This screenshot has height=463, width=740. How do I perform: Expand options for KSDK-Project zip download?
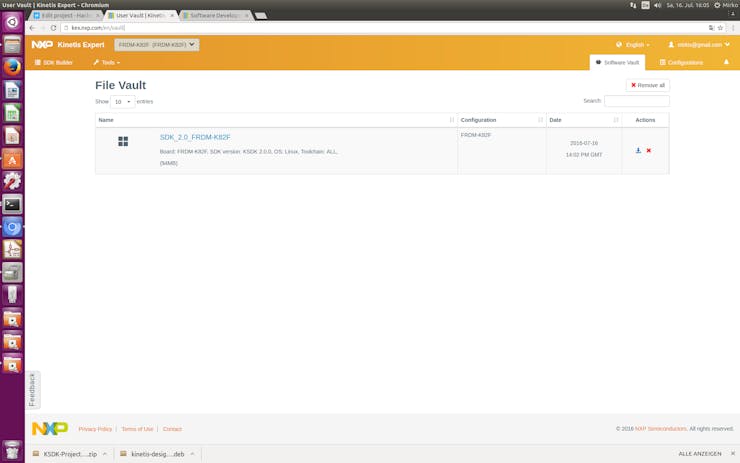pos(105,454)
